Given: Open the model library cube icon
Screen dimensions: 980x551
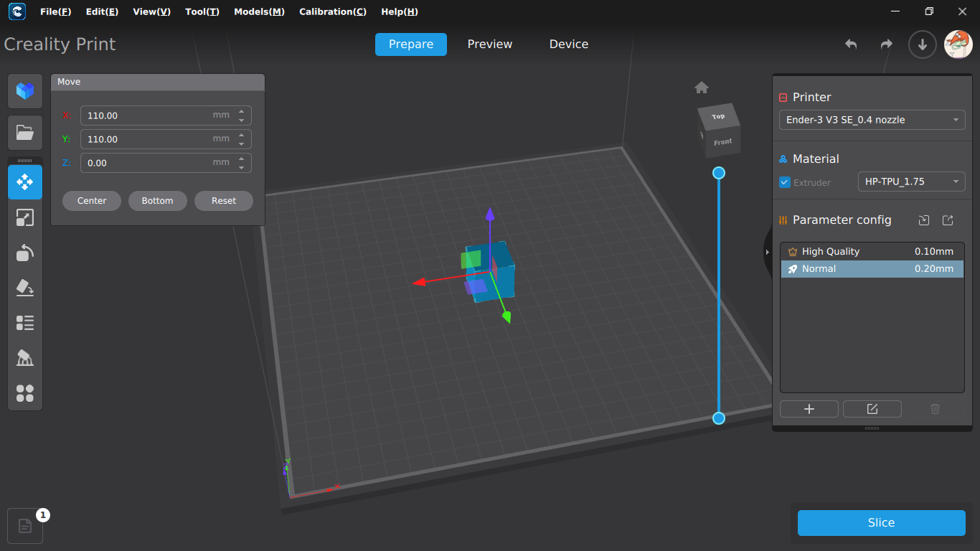Looking at the screenshot, I should (x=25, y=91).
